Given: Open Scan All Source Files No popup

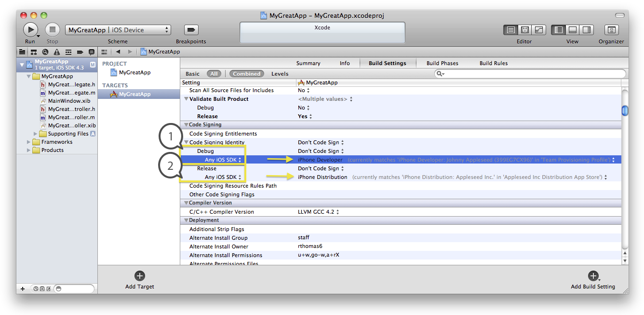Looking at the screenshot, I should [304, 90].
